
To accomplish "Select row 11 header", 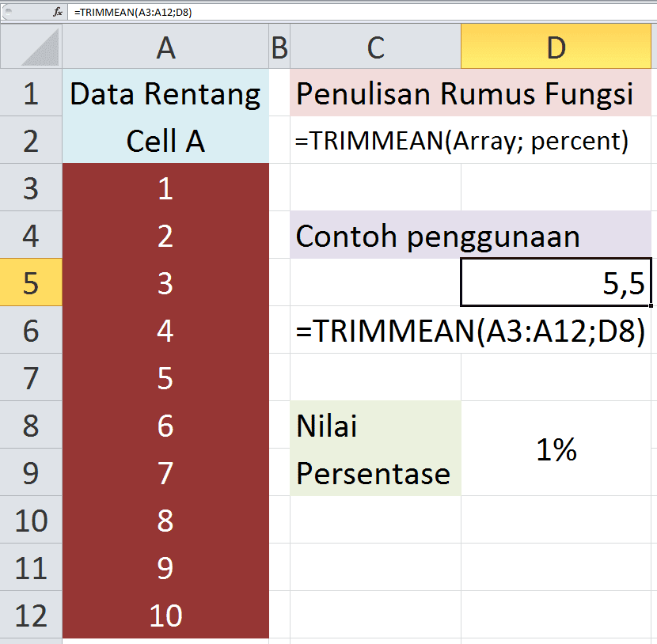I will pyautogui.click(x=31, y=567).
